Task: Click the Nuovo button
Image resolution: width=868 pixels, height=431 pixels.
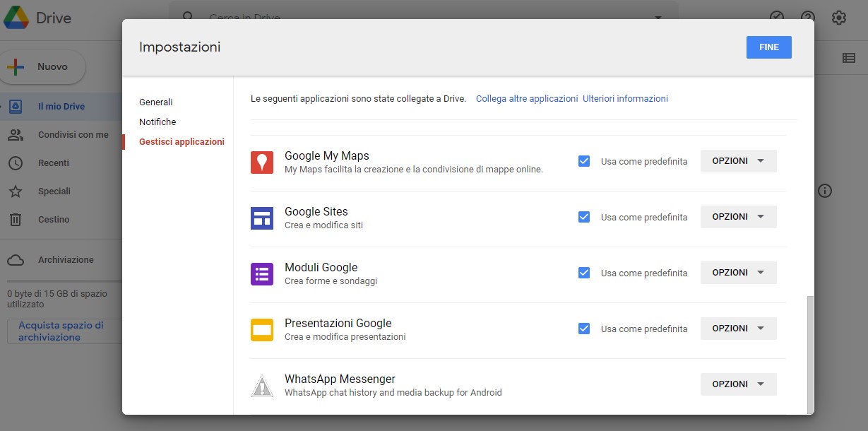Action: 42,67
